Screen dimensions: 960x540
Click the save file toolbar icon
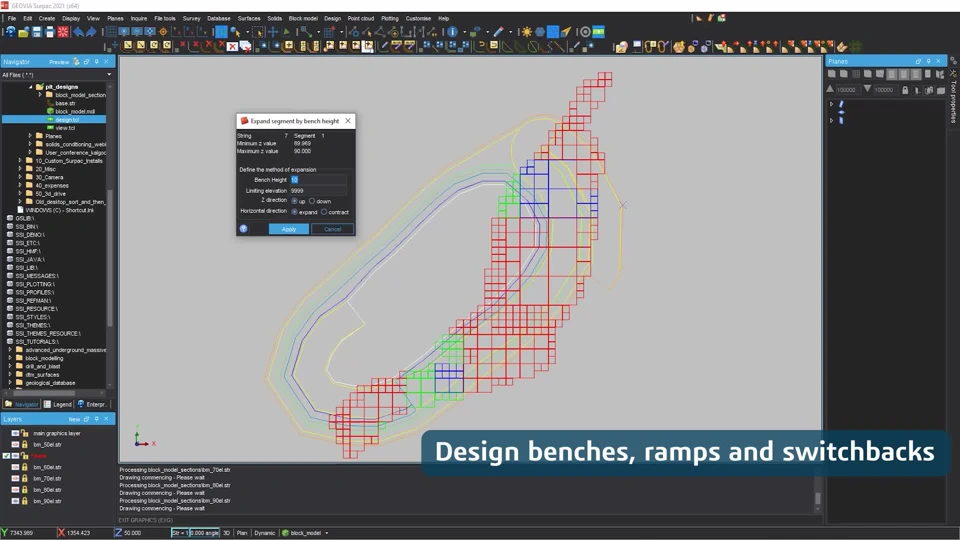coord(37,32)
